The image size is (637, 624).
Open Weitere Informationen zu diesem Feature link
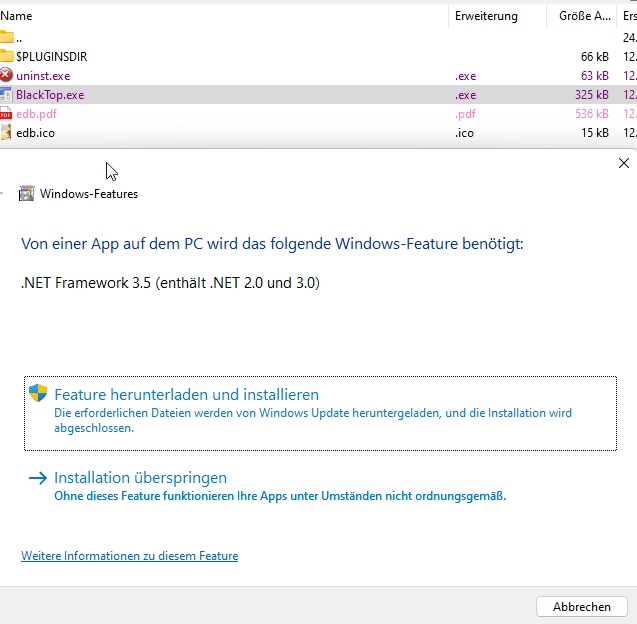[130, 555]
